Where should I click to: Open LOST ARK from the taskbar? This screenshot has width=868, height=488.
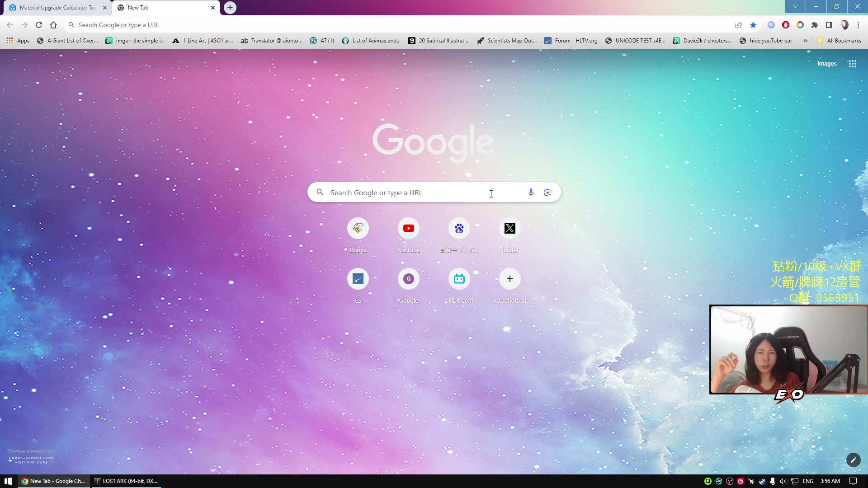tap(126, 481)
